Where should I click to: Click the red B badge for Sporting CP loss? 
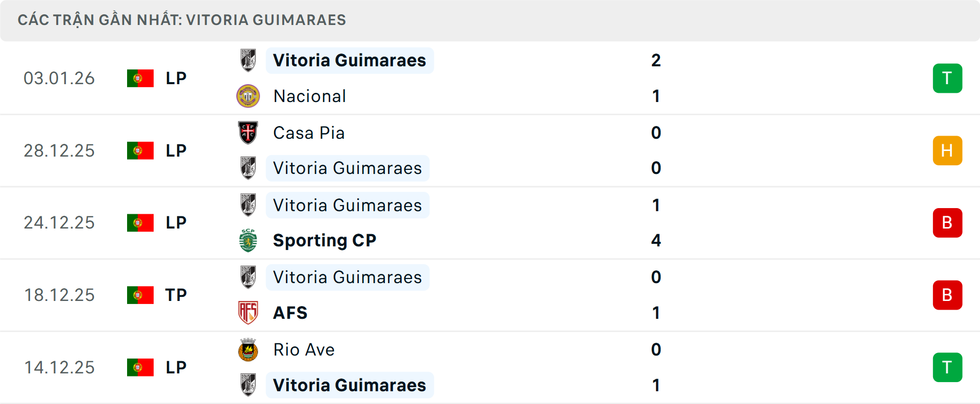[947, 222]
